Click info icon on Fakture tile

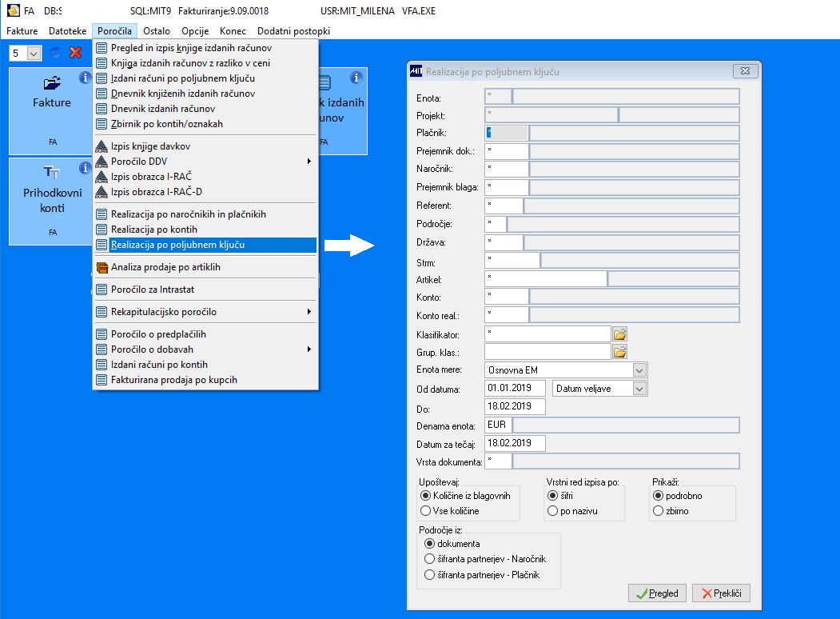pyautogui.click(x=86, y=78)
